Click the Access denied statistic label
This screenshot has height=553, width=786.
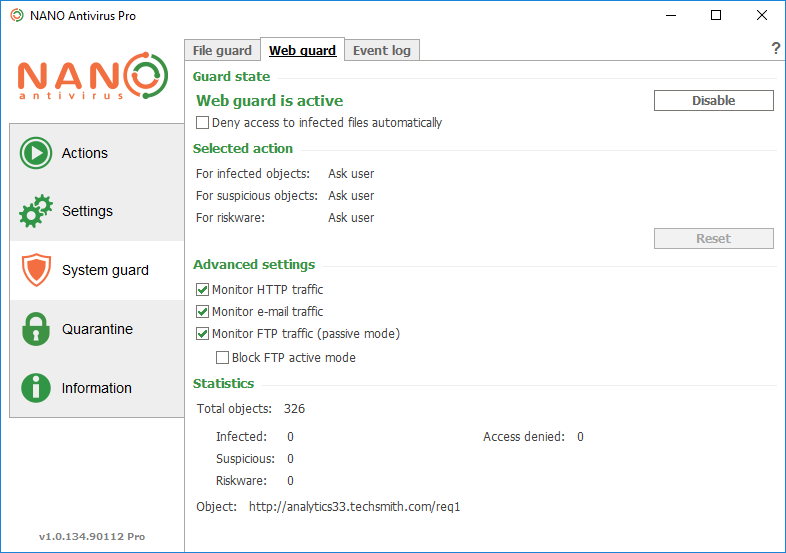click(x=524, y=437)
